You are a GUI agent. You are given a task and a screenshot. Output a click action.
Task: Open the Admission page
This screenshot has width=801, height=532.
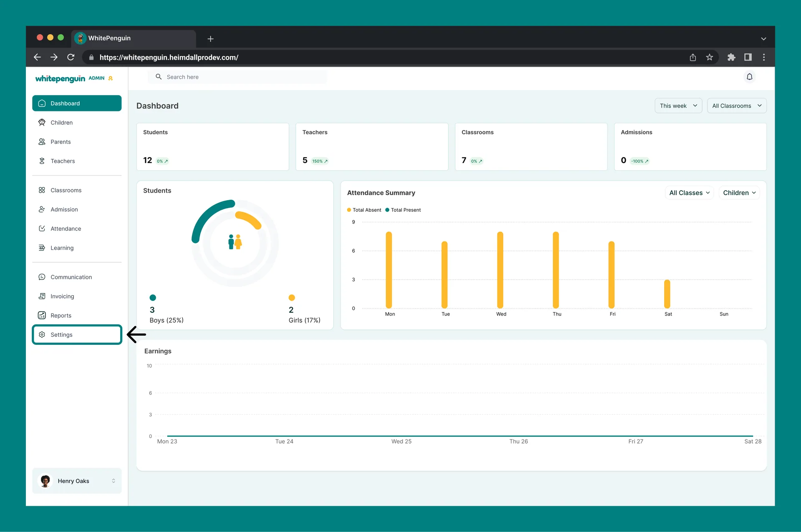coord(77,209)
